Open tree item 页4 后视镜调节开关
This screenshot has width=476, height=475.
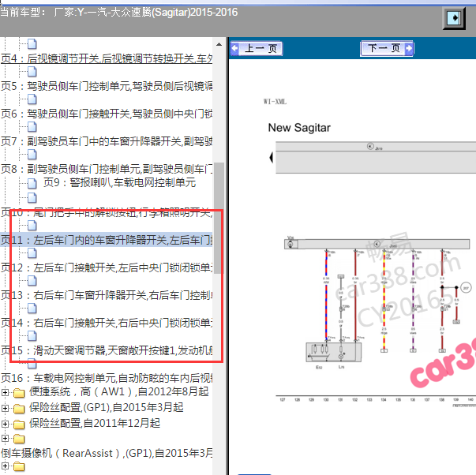pyautogui.click(x=107, y=58)
